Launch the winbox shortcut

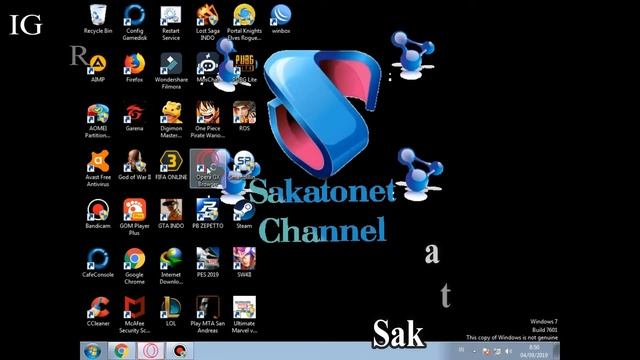(281, 19)
